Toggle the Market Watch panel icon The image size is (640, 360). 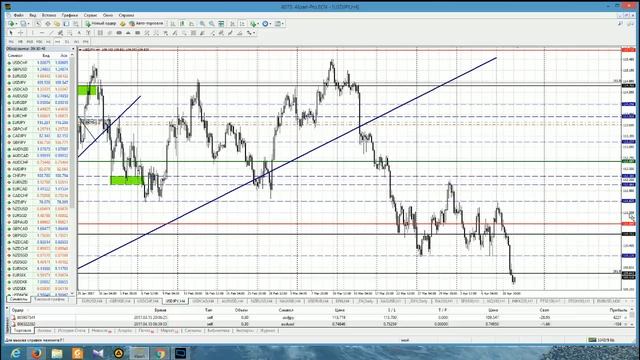38,24
